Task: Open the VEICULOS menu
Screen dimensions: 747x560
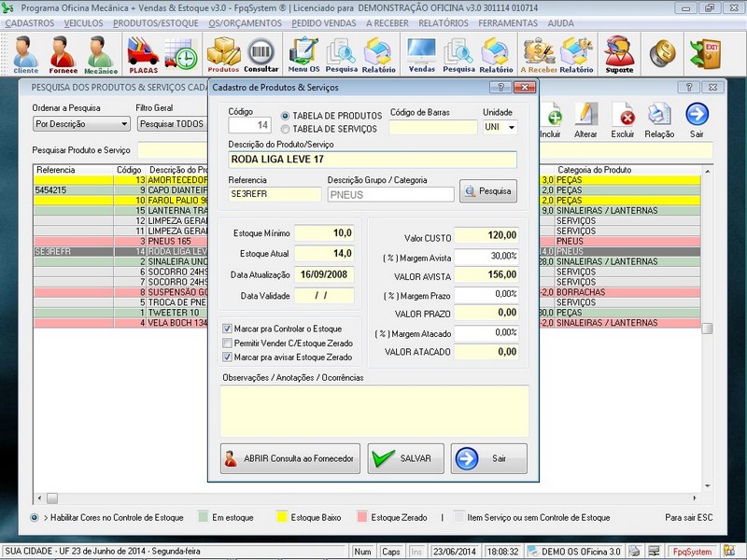Action: (83, 23)
